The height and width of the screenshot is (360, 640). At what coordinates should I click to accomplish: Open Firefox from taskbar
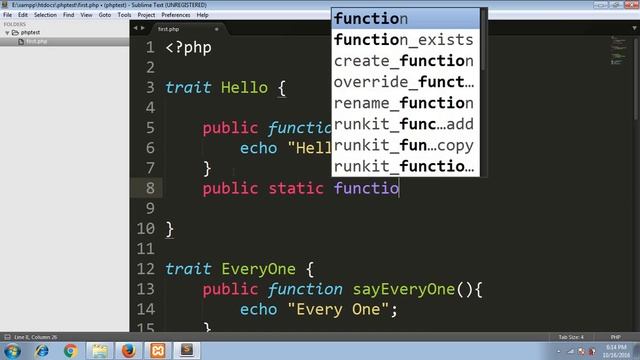point(129,351)
